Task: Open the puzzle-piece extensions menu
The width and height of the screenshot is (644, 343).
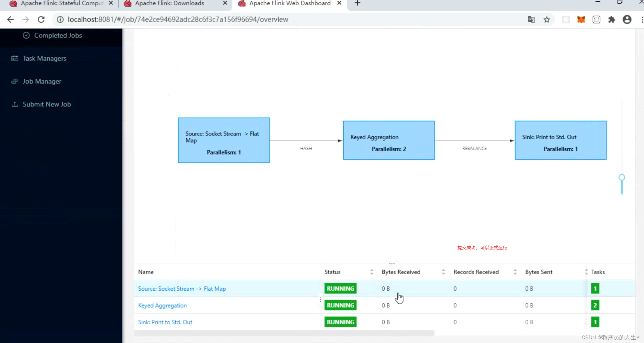Action: (x=612, y=19)
